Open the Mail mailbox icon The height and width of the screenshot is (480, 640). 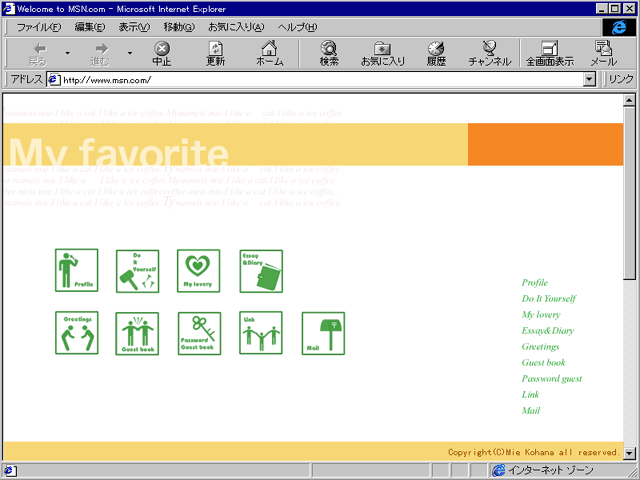pos(323,333)
